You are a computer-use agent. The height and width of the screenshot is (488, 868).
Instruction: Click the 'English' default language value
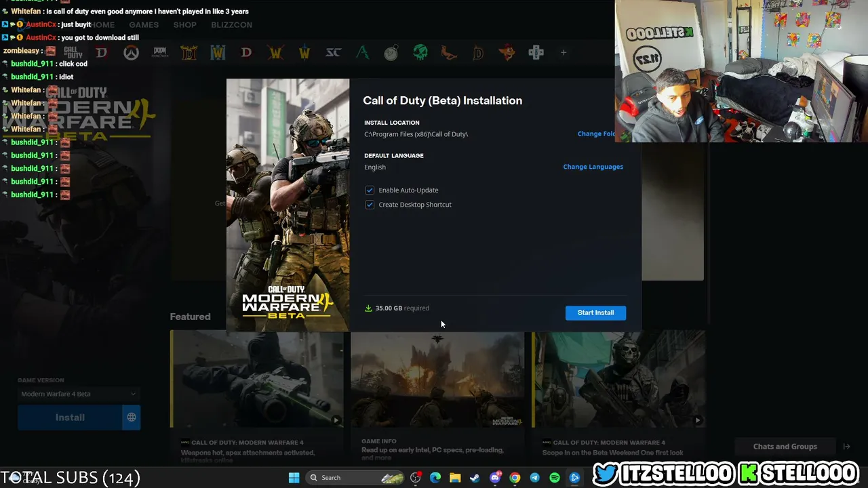click(x=375, y=167)
